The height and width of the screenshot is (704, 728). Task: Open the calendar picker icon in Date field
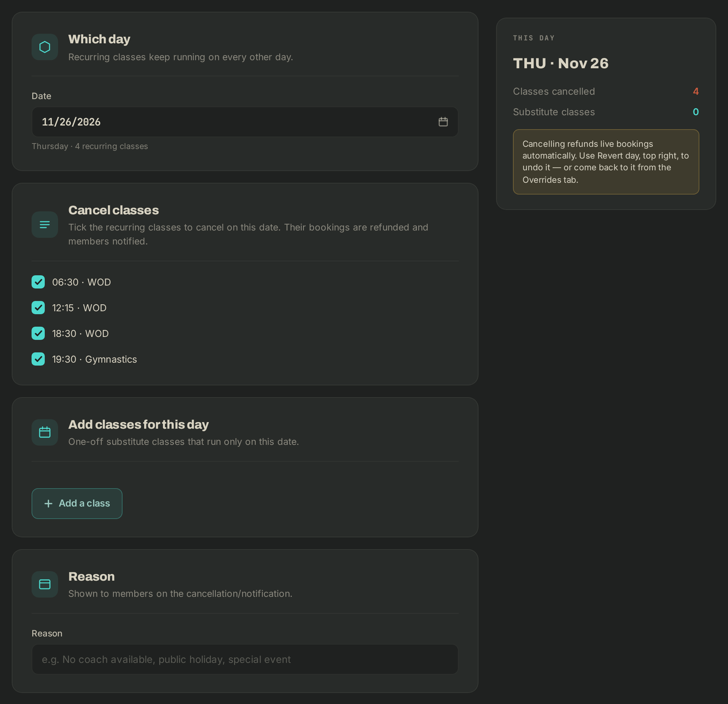coord(443,122)
